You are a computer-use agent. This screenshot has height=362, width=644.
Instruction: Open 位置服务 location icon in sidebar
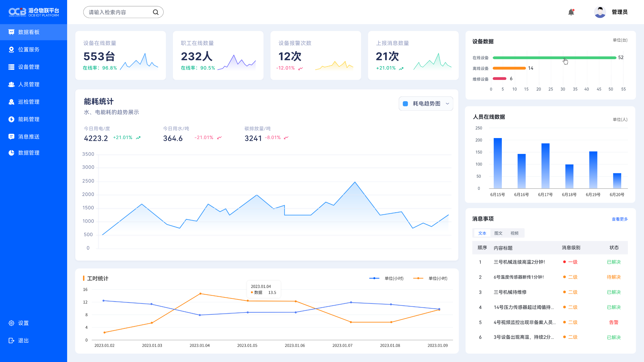11,49
